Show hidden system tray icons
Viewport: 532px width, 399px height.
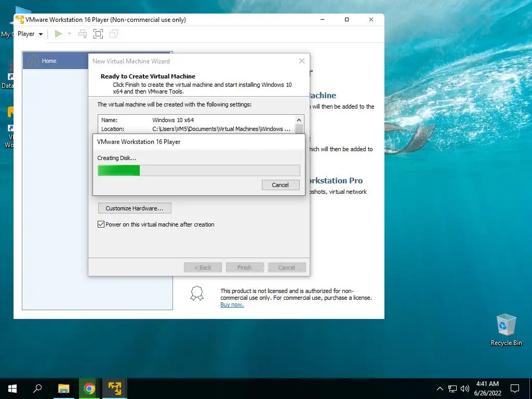(x=440, y=389)
